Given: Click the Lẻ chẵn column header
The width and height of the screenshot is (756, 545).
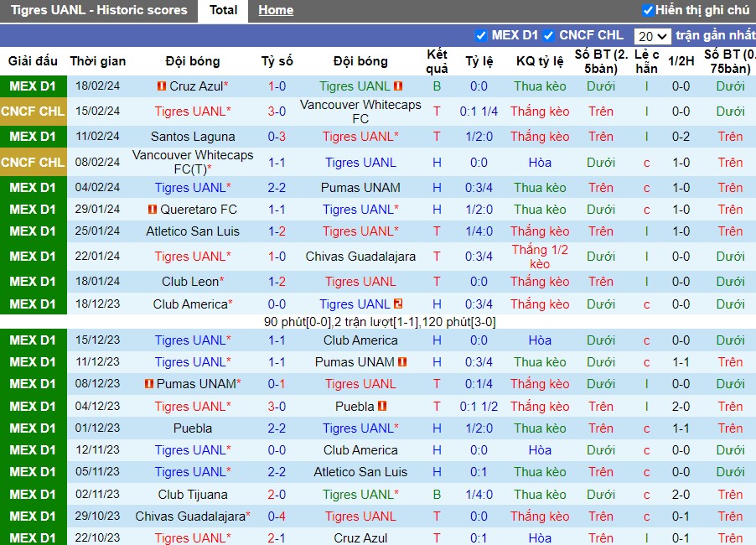Looking at the screenshot, I should pos(646,61).
